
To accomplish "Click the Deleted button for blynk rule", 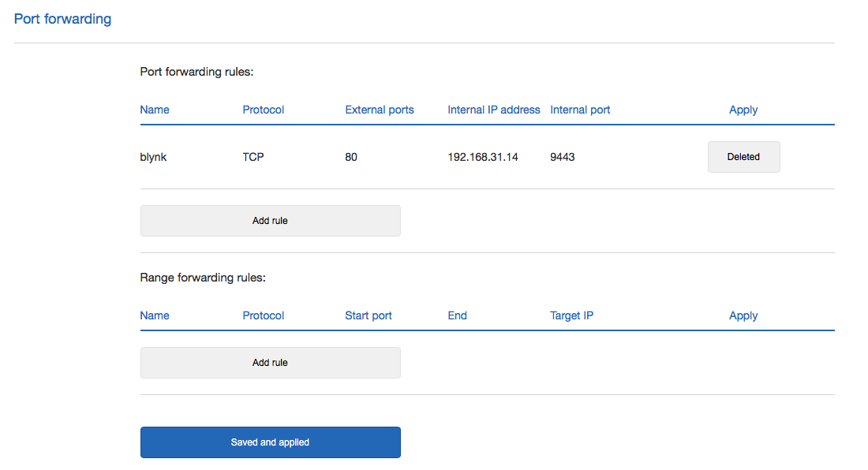I will pyautogui.click(x=743, y=157).
